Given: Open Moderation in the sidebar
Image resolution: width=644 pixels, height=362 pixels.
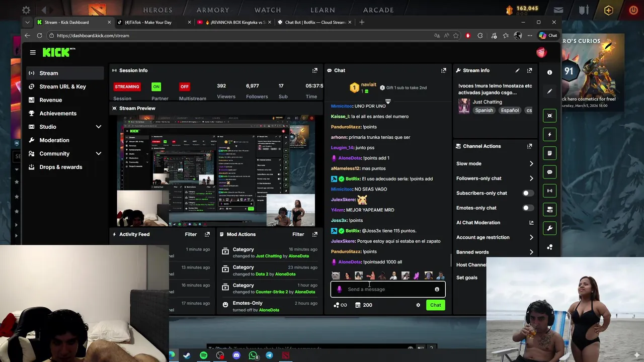Looking at the screenshot, I should 64,140.
